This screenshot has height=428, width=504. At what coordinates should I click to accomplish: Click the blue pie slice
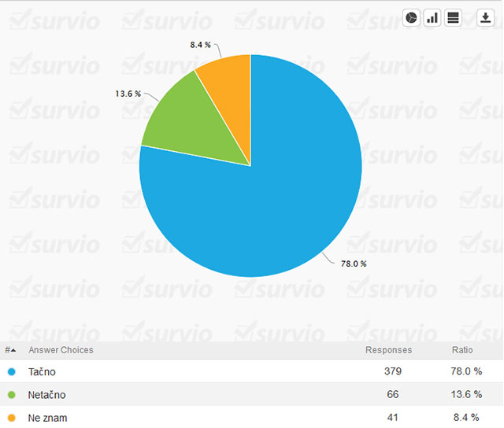coord(276,197)
